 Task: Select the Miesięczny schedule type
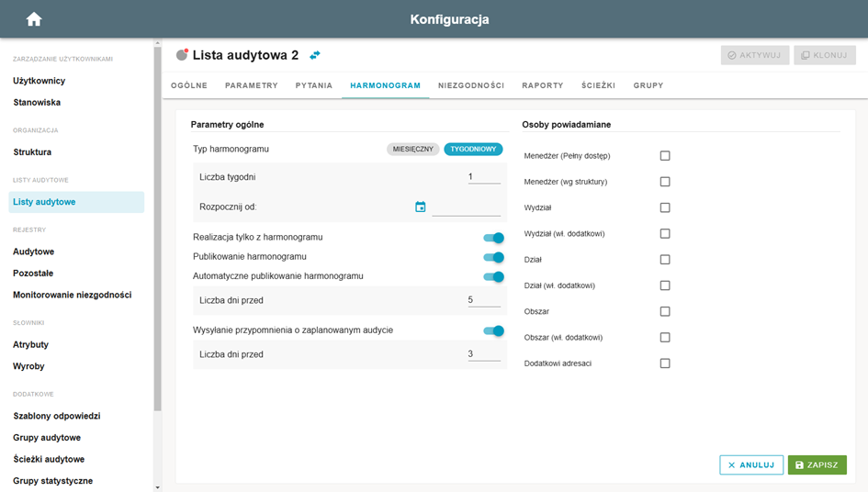413,149
